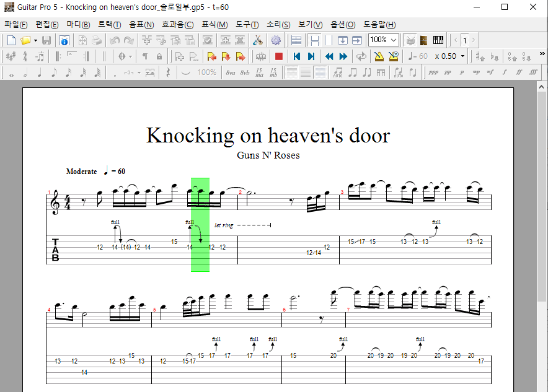Jump to the last bar
This screenshot has height=392, width=548.
(x=311, y=56)
